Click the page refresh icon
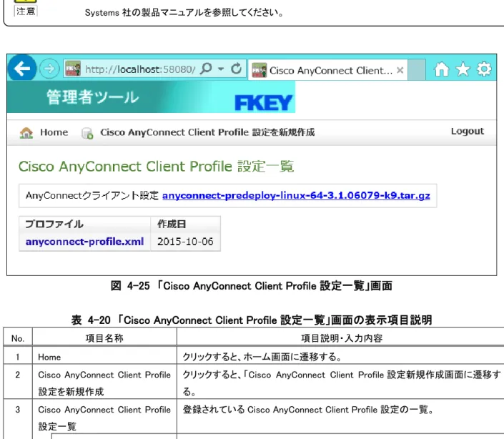Image resolution: width=504 pixels, height=439 pixels. click(x=236, y=69)
